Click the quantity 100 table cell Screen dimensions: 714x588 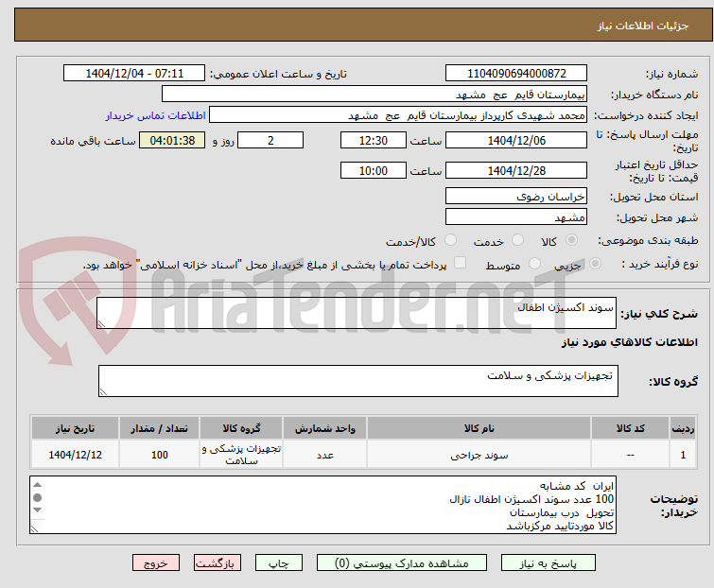tap(160, 455)
